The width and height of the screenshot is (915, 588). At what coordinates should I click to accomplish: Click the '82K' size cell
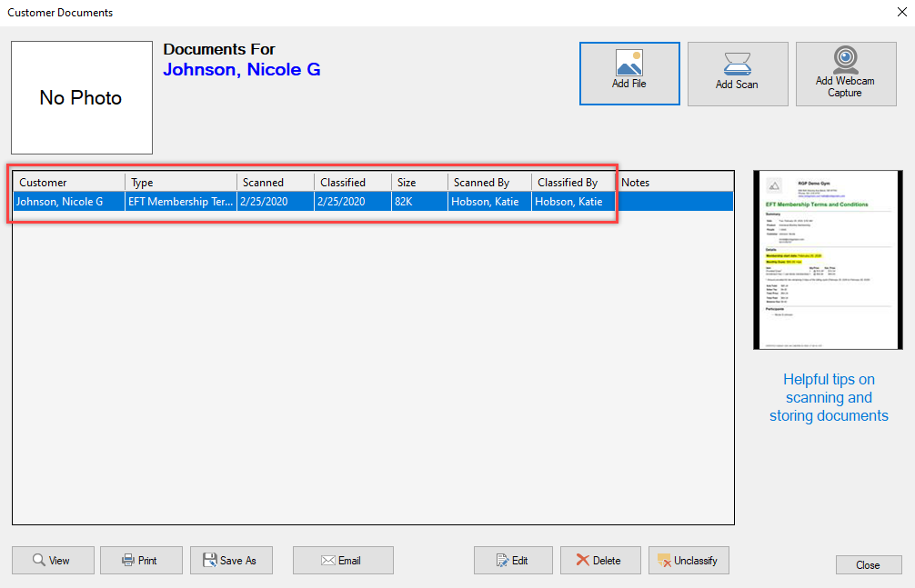(419, 201)
